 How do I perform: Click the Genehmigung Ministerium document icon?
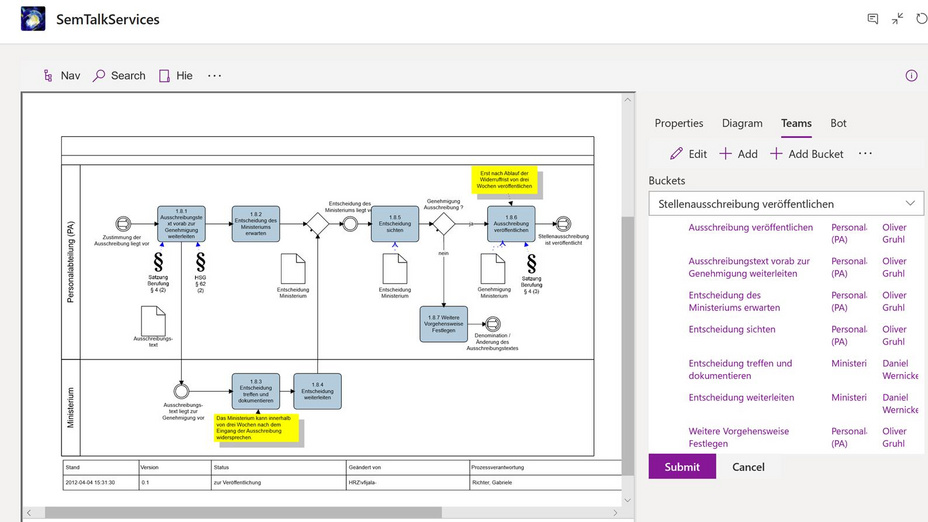click(492, 269)
